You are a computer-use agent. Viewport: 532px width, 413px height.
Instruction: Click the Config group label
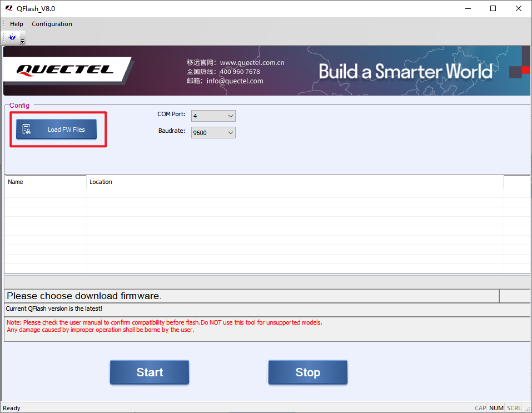pos(19,106)
